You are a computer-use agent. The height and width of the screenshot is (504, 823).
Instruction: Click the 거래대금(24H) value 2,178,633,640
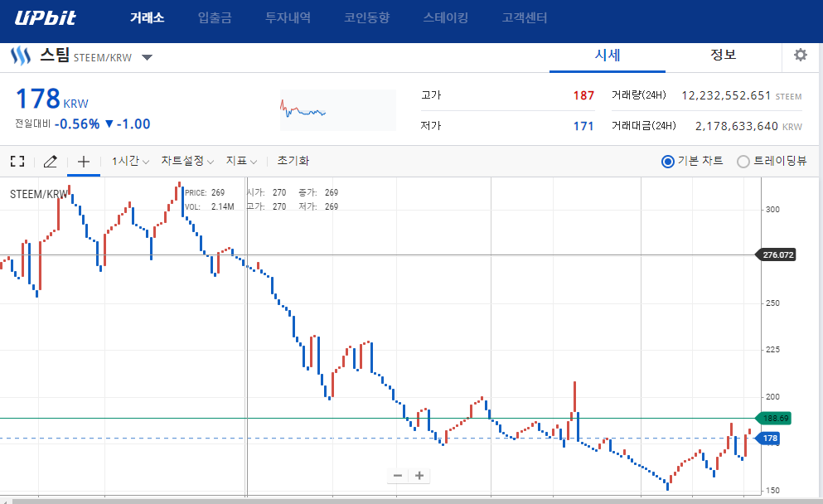click(737, 126)
